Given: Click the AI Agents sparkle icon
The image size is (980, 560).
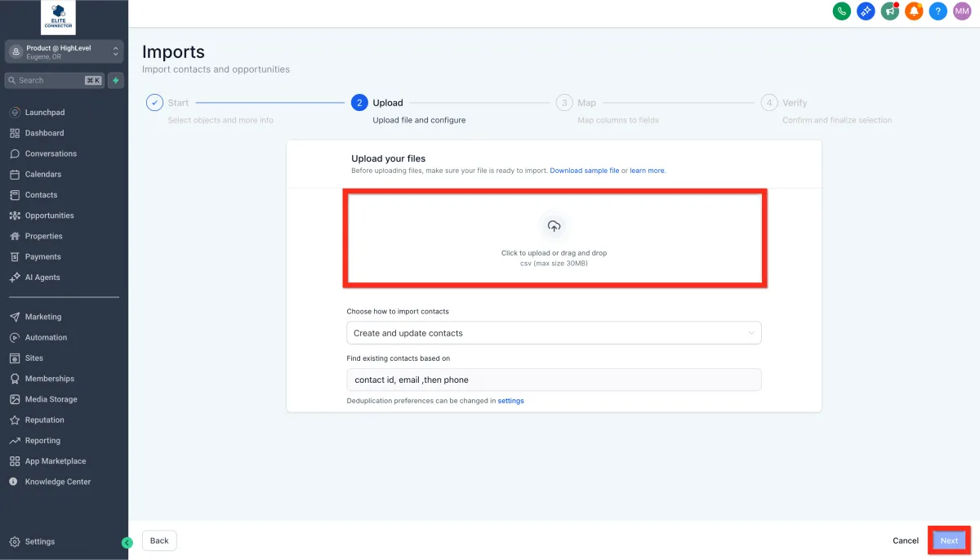Looking at the screenshot, I should tap(15, 278).
